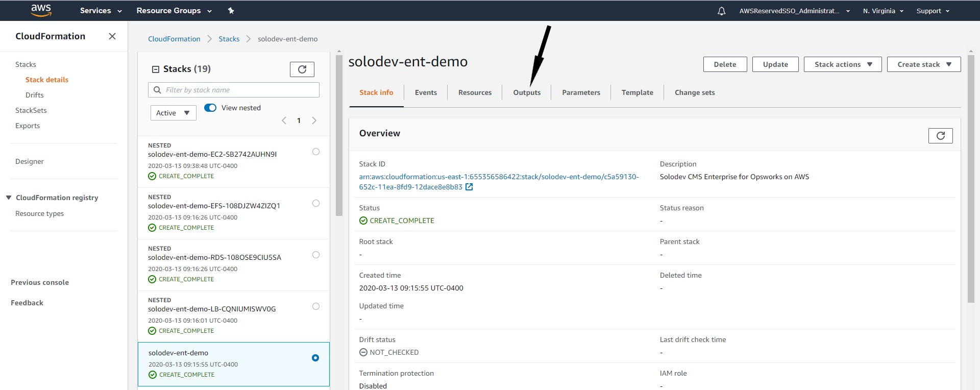Open the Support dropdown menu
The image size is (980, 390).
[x=933, y=11]
